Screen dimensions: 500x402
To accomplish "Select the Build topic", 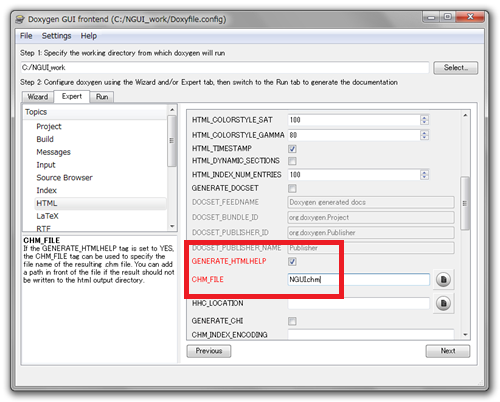I will tap(45, 139).
